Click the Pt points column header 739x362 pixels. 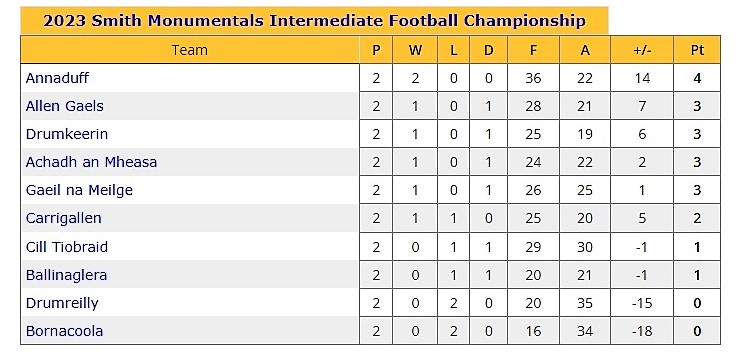pos(697,50)
